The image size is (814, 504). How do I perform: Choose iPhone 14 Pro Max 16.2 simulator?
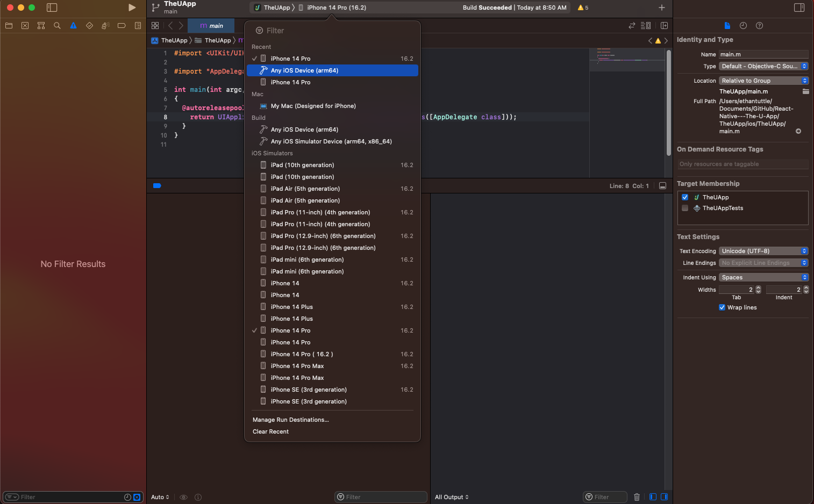coord(297,366)
